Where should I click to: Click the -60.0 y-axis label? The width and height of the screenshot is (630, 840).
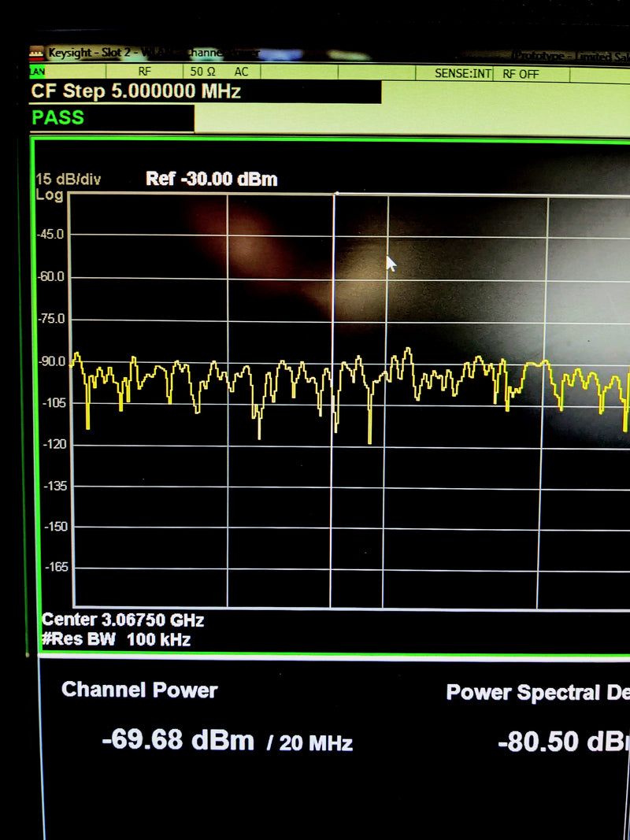pos(50,277)
